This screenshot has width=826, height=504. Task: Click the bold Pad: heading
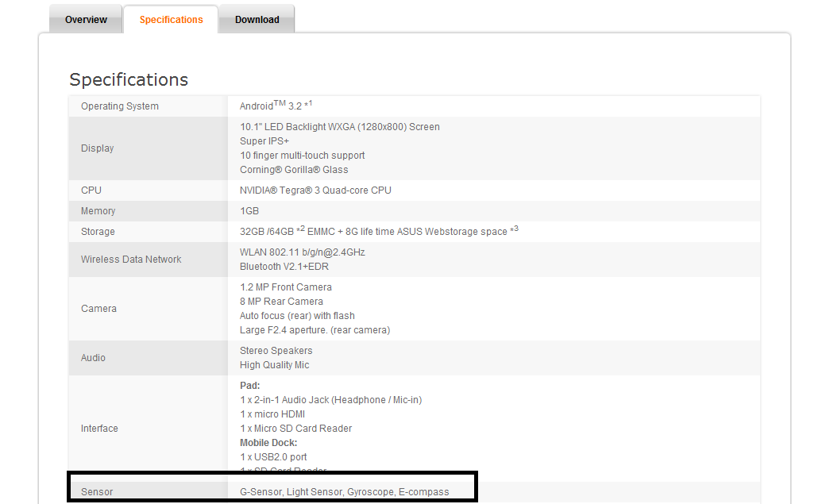(x=249, y=386)
